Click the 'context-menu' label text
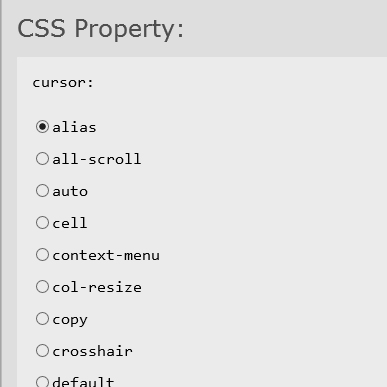This screenshot has height=387, width=387. [106, 256]
